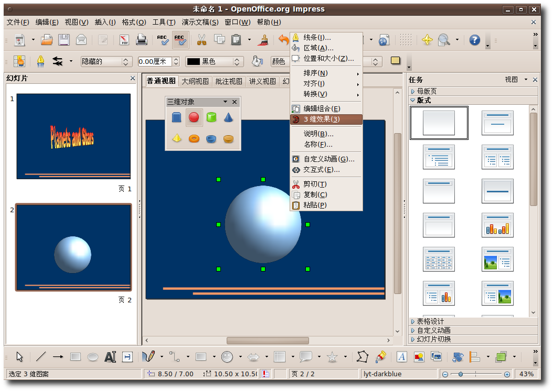The width and height of the screenshot is (553, 392).
Task: Select the blank layout thumbnail
Action: 439,123
